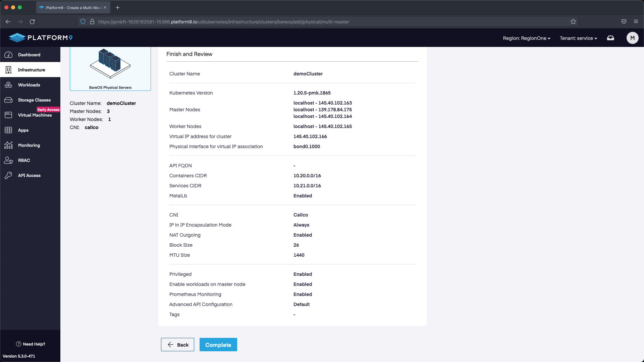Click master node localhost - 145.40.102.164

[323, 116]
